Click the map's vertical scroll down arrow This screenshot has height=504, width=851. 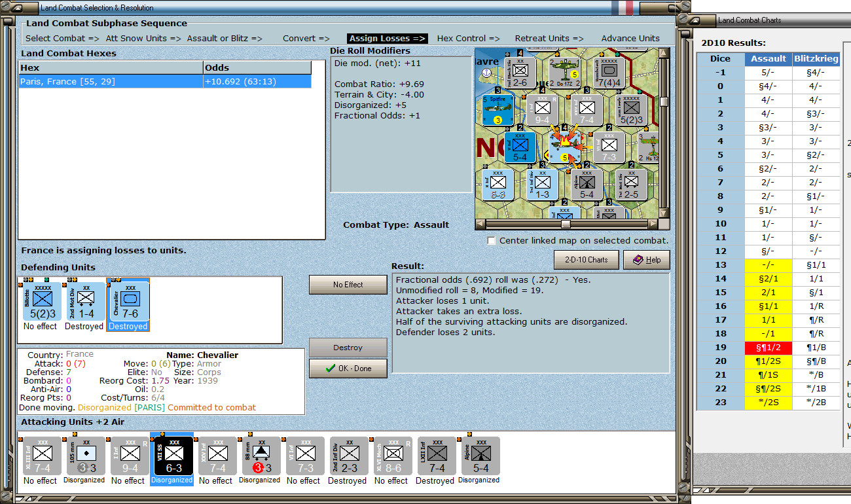(x=665, y=213)
